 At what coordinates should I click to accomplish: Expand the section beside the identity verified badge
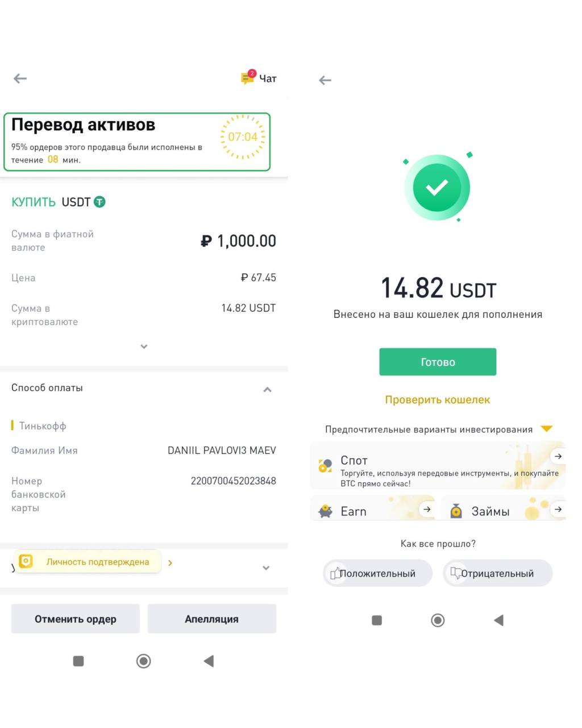[x=266, y=568]
